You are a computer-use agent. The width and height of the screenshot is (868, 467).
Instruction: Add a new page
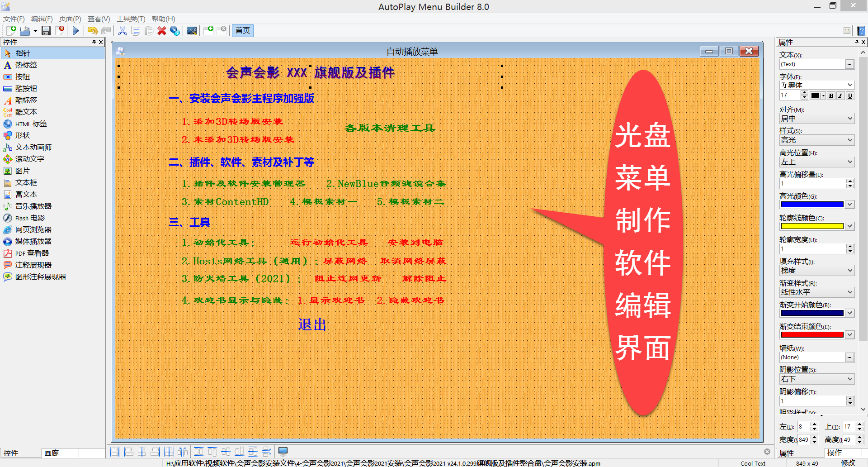click(x=208, y=31)
